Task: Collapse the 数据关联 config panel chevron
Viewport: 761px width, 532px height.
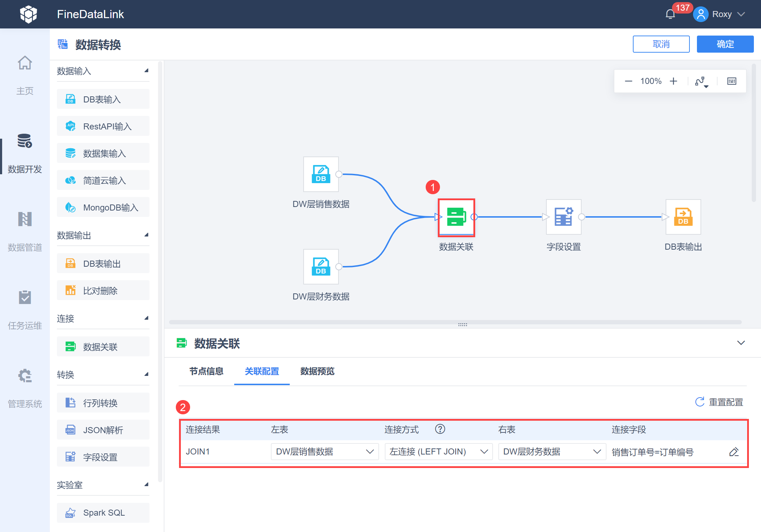Action: coord(741,343)
